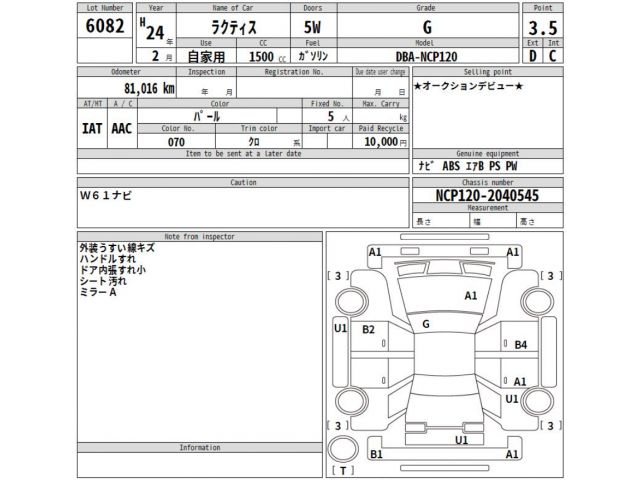Click the Inspection header label

207,72
